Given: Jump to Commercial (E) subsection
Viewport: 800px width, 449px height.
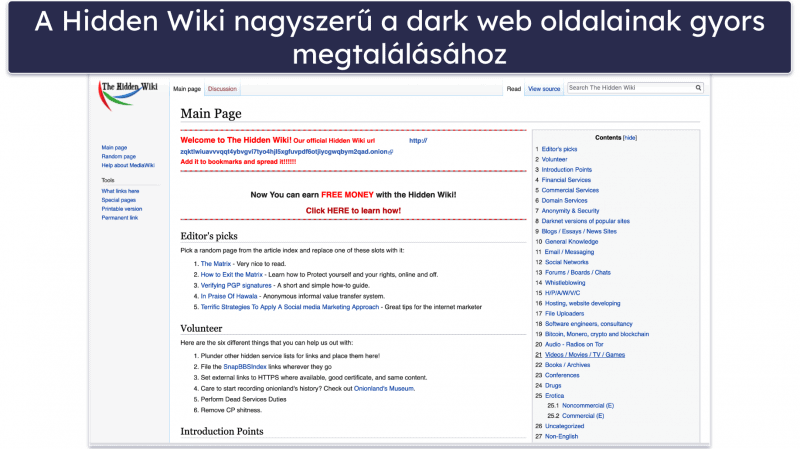Looking at the screenshot, I should (583, 416).
